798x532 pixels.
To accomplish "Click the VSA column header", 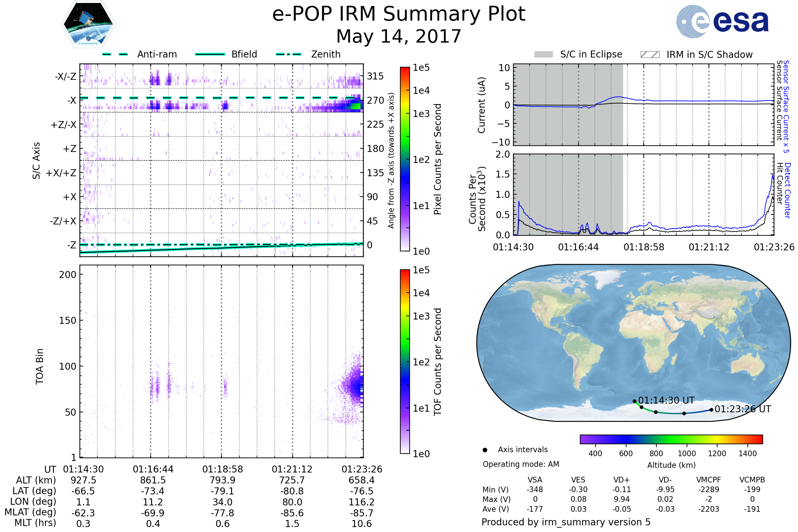I will pyautogui.click(x=535, y=480).
